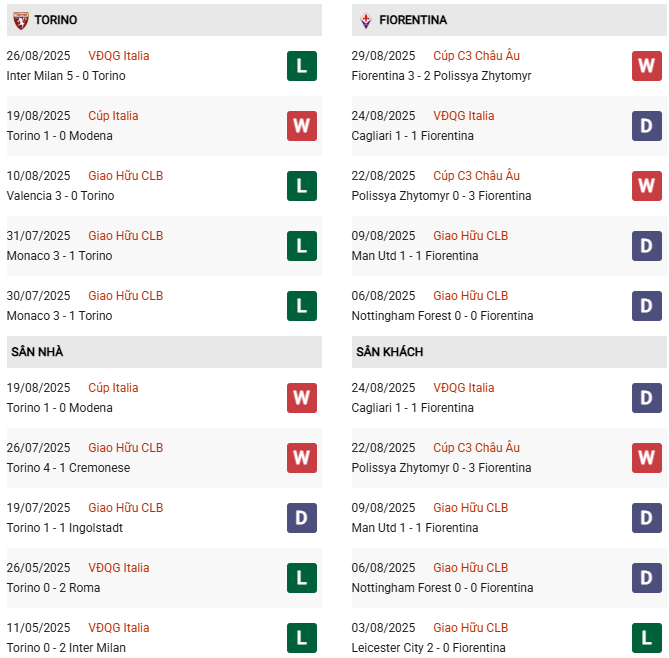669x658 pixels.
Task: Click the Fiorentina club crest icon
Action: click(365, 20)
